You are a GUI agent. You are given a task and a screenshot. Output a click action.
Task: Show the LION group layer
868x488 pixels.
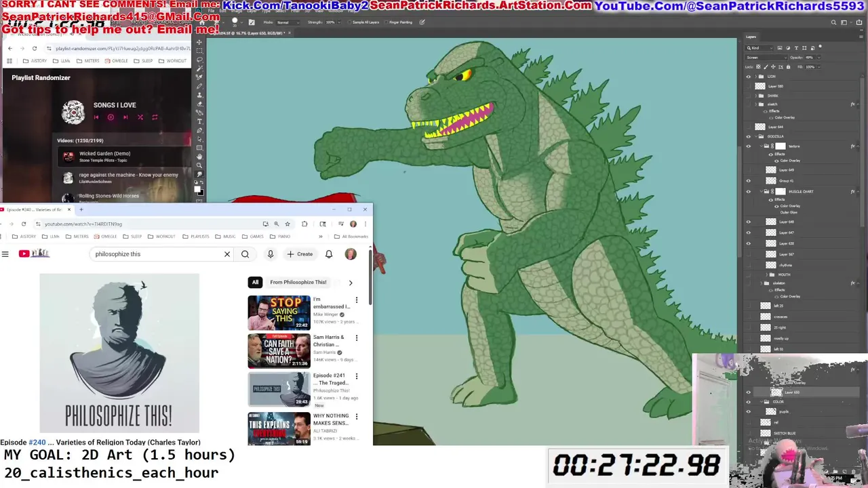pos(749,77)
